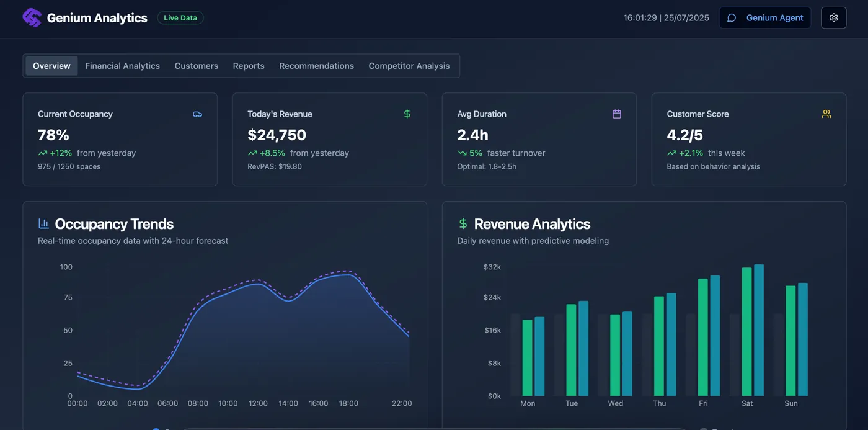Click the Tue revenue bars

coord(577,349)
